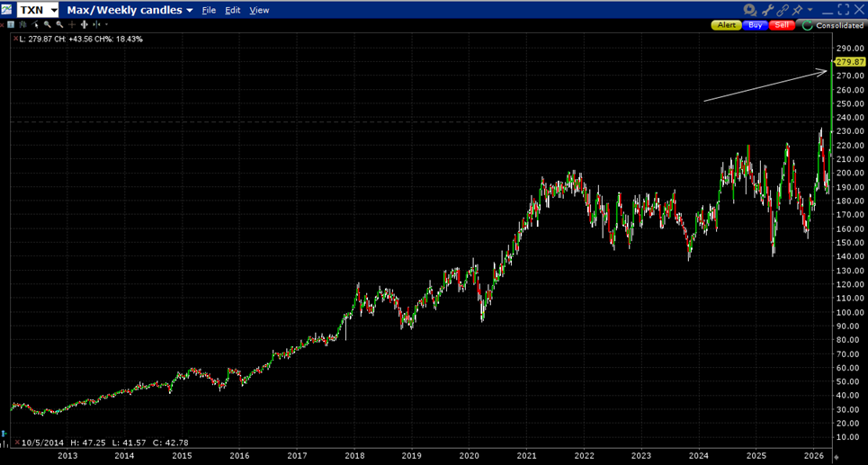Image resolution: width=868 pixels, height=465 pixels.
Task: Open the chat bubbles icon in title bar
Action: click(x=751, y=10)
